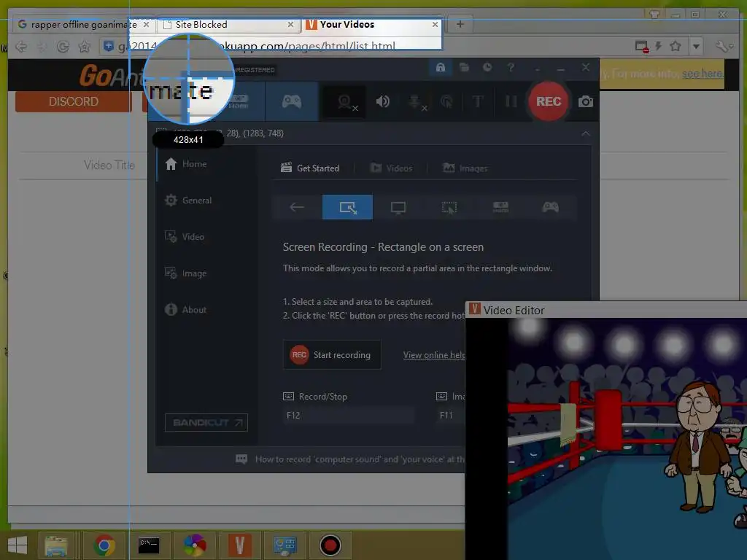Capture a screenshot with the camera icon
This screenshot has width=747, height=560.
586,101
